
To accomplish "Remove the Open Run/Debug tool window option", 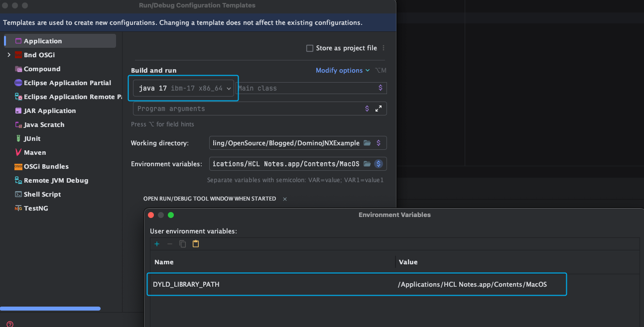I will tap(284, 199).
